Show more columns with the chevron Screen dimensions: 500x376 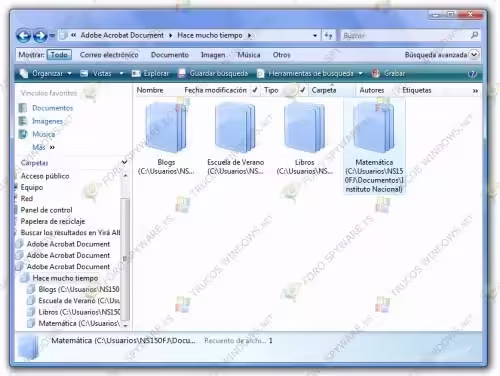(475, 91)
